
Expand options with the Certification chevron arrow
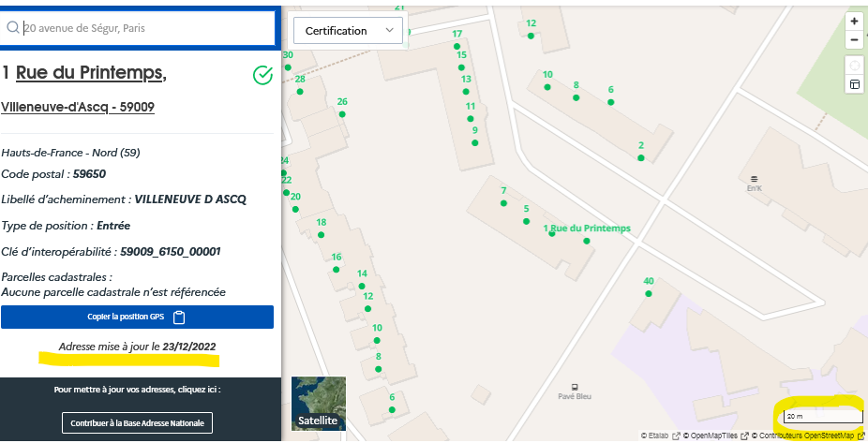tap(389, 30)
